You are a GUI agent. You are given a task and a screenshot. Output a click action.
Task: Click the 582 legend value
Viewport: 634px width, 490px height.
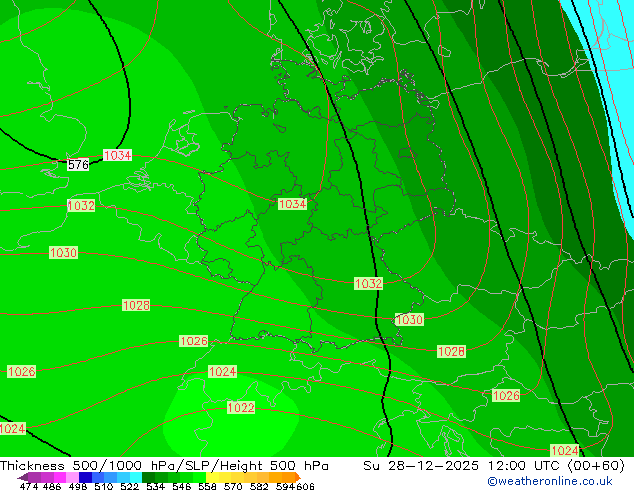259,486
